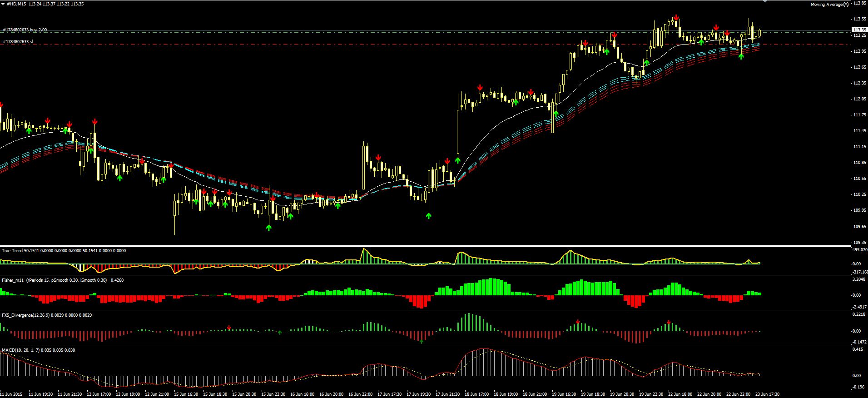Screen dimensions: 868x398
Task: Click the FX5_Divergence(12,26,9) indicator label
Action: pyautogui.click(x=25, y=315)
